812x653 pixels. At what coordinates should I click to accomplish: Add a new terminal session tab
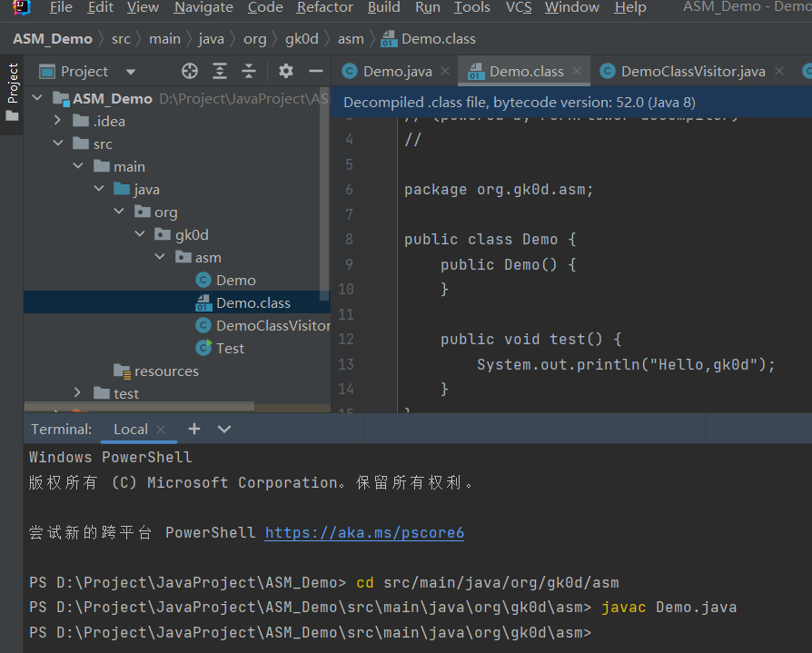pos(194,429)
